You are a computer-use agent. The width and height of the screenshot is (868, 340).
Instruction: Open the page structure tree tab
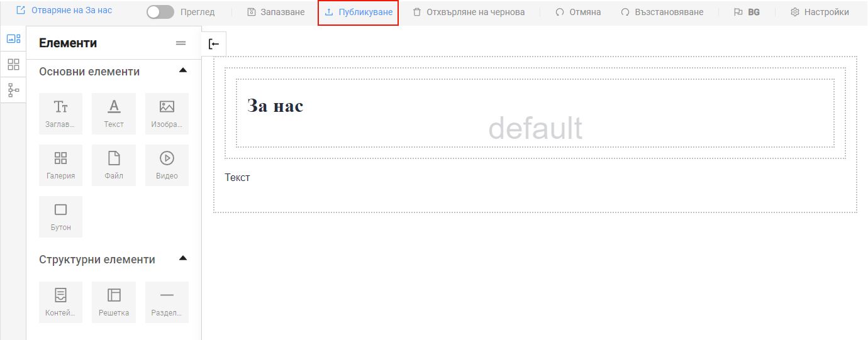[13, 90]
